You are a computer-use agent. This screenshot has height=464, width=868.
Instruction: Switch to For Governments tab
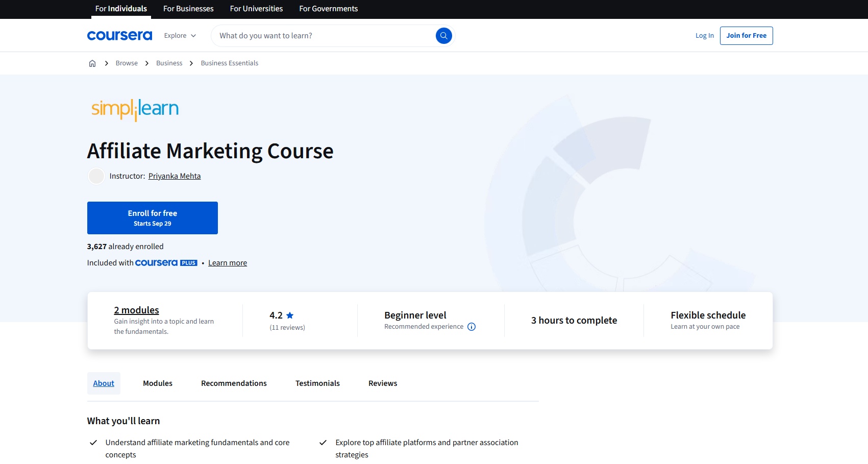(x=329, y=9)
